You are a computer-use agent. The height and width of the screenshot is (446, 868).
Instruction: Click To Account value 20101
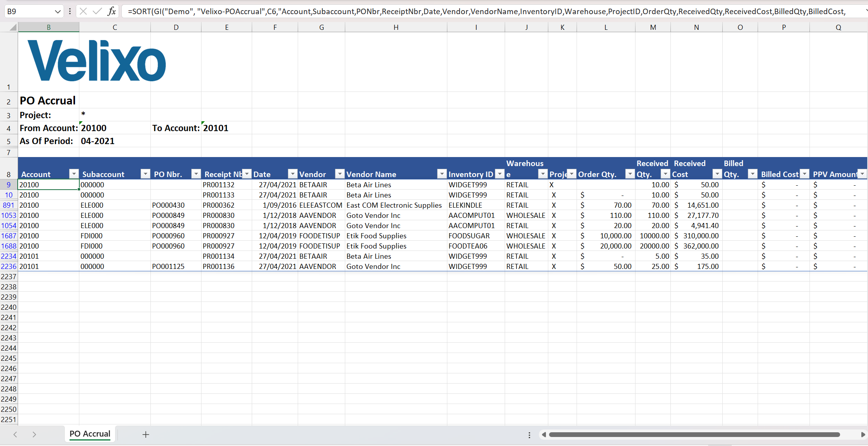click(x=227, y=128)
